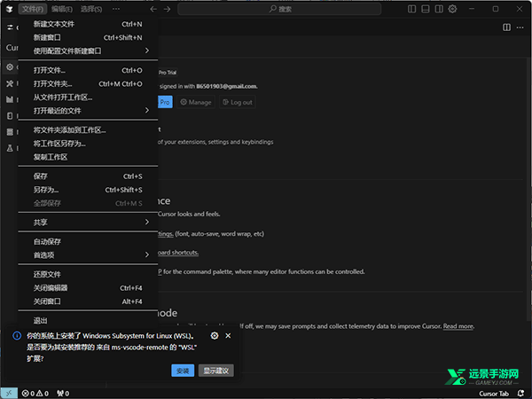Click the notification settings gear icon

click(215, 337)
